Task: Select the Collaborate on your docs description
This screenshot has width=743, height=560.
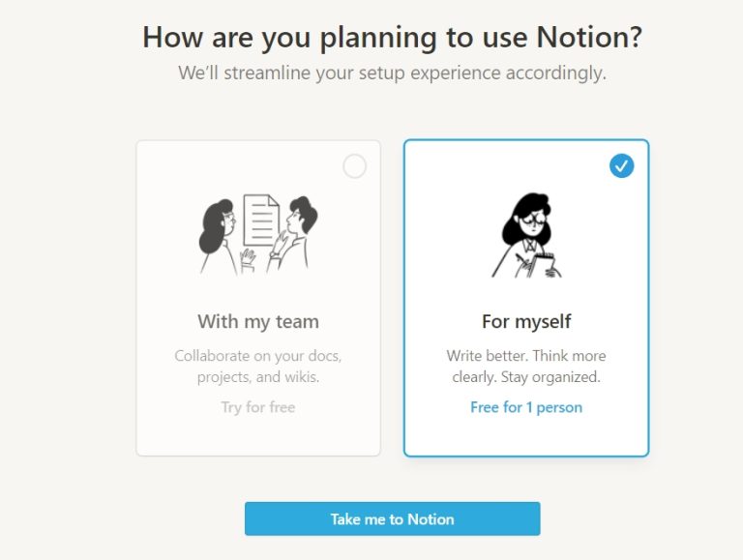Action: tap(258, 367)
